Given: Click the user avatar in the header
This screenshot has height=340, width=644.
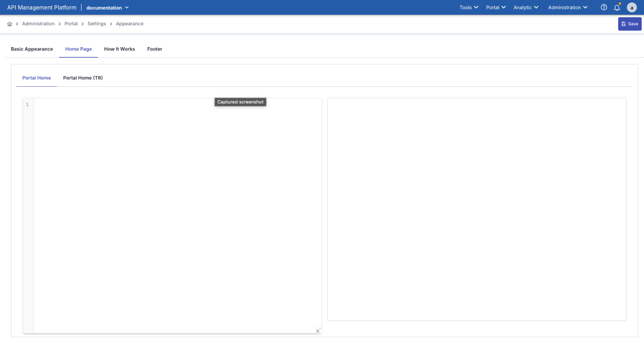Looking at the screenshot, I should (631, 8).
